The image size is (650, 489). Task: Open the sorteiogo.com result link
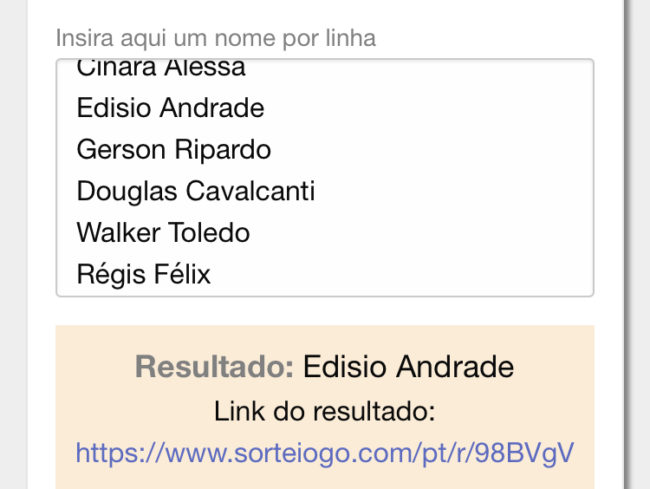pos(325,453)
